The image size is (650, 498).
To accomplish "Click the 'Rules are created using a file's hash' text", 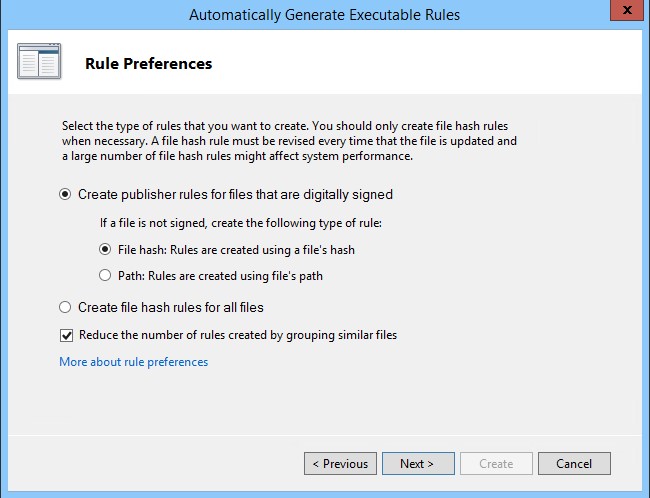I will pyautogui.click(x=270, y=250).
